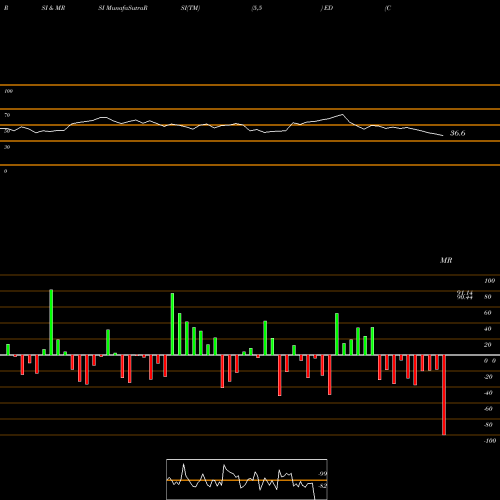Click the MR label above the histogram
Screen dimensions: 500x500
[446, 260]
